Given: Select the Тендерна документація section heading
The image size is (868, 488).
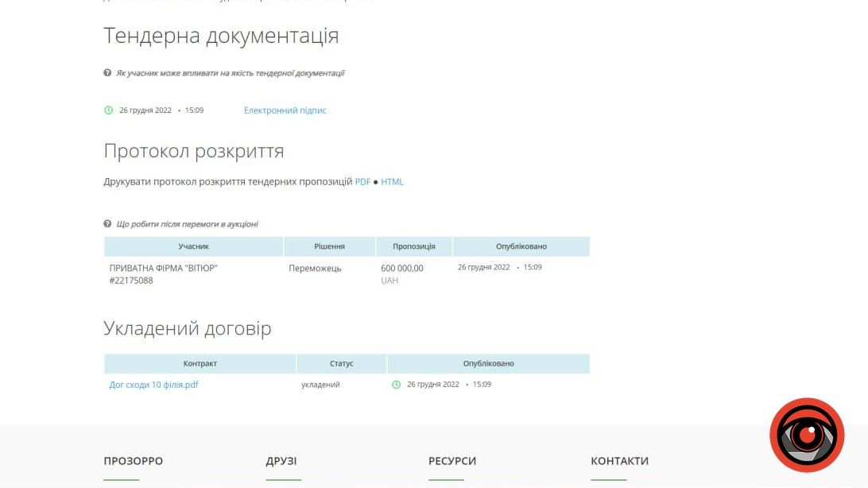Looking at the screenshot, I should (221, 35).
